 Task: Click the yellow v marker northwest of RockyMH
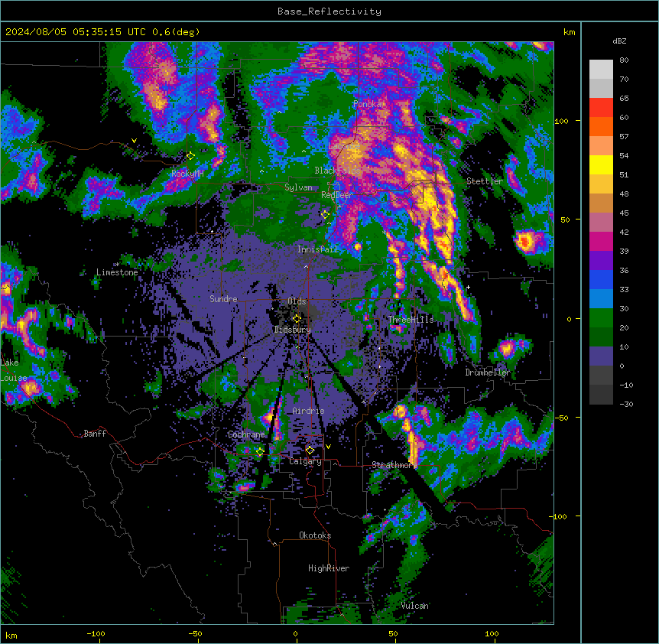(x=134, y=141)
